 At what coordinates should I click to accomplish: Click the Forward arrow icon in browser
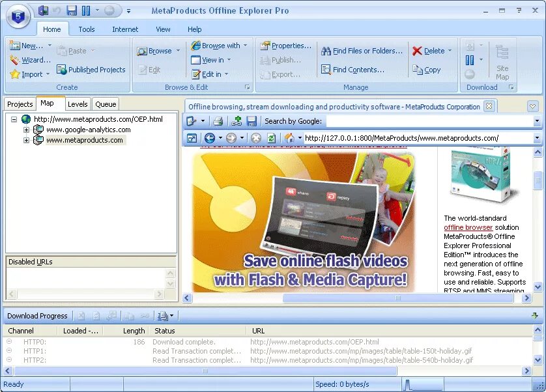pyautogui.click(x=231, y=138)
